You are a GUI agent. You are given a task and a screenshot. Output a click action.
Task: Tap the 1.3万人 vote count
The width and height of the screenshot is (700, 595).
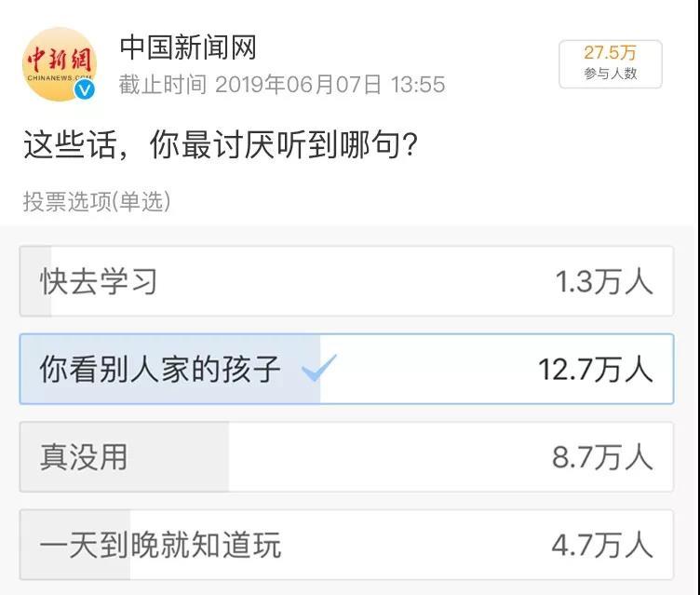[x=604, y=282]
